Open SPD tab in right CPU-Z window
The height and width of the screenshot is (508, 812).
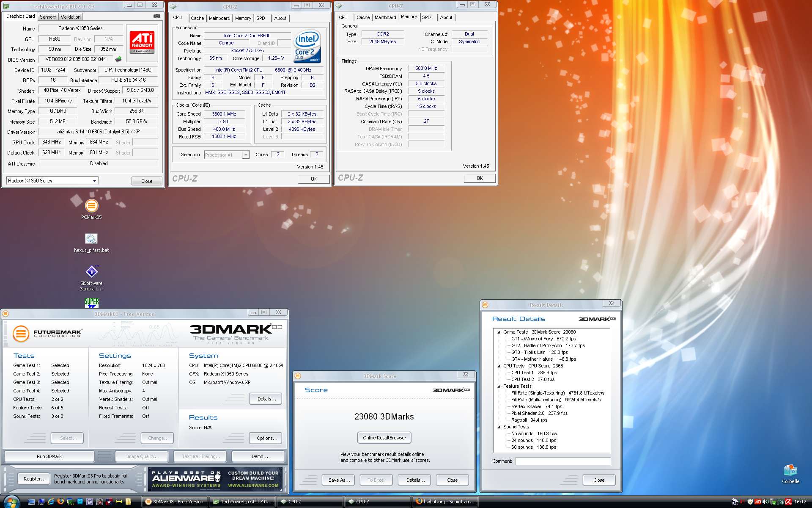point(427,17)
